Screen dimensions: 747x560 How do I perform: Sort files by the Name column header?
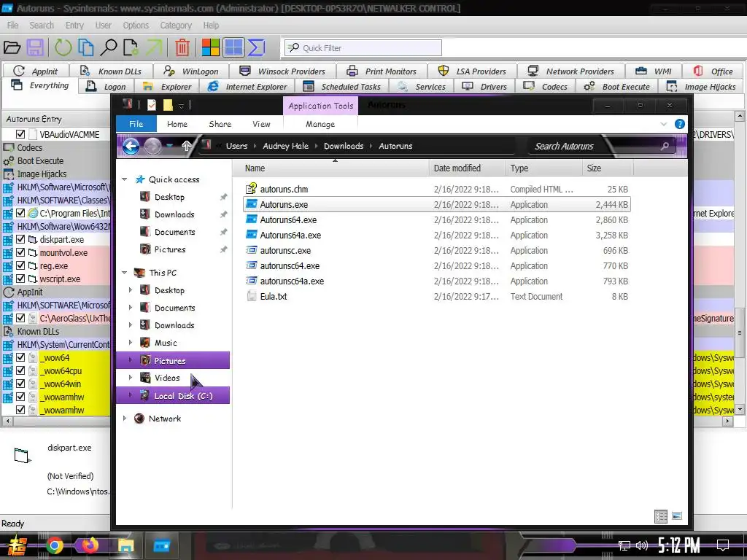point(330,168)
